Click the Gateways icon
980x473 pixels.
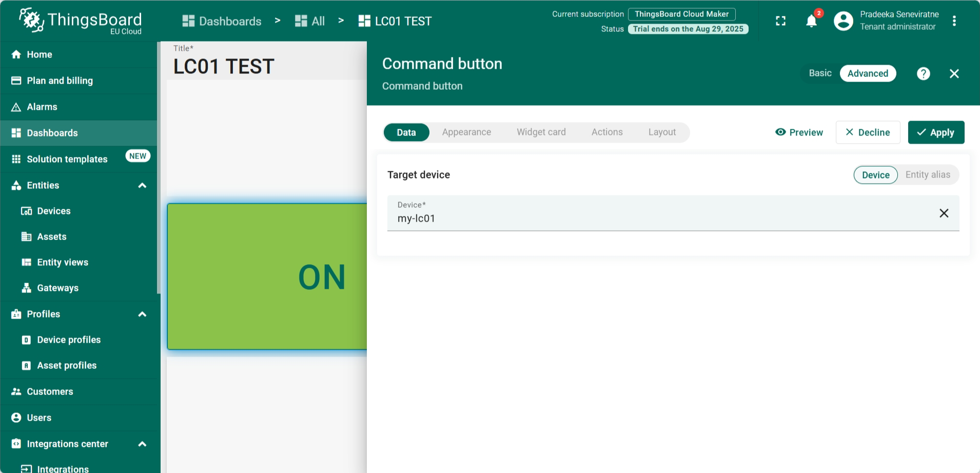(x=26, y=288)
